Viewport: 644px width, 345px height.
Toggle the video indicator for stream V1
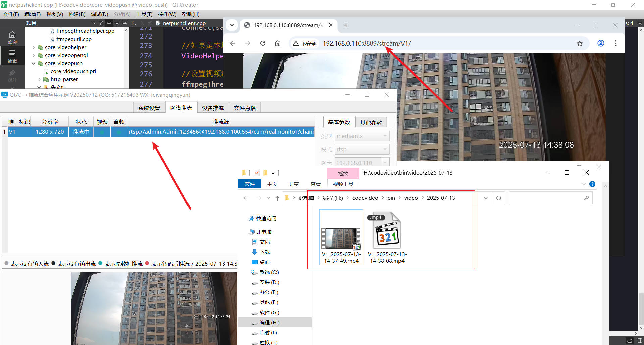point(102,131)
